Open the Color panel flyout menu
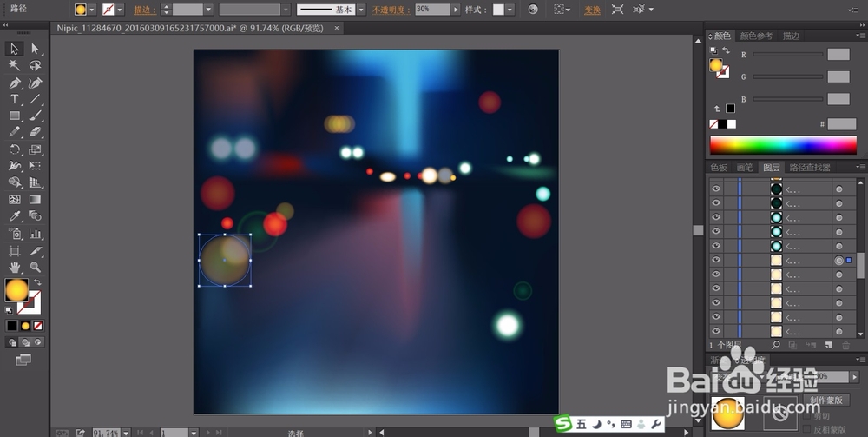868x437 pixels. coord(861,36)
